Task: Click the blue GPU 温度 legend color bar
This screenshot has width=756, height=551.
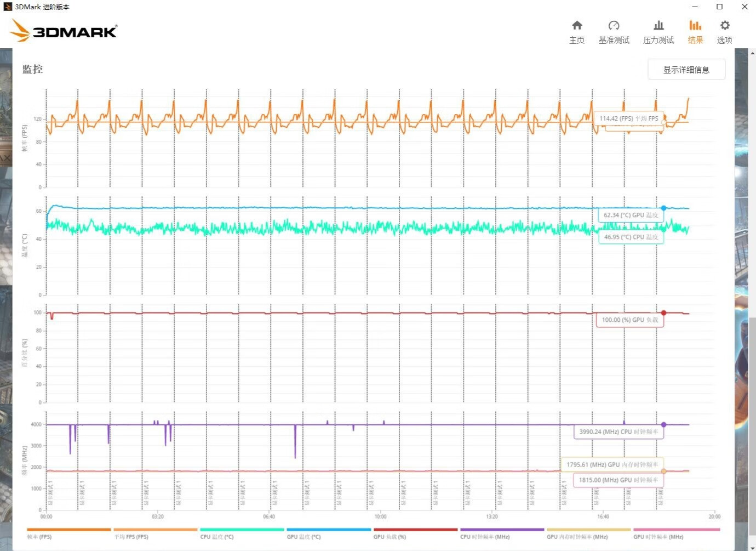Action: click(x=329, y=530)
